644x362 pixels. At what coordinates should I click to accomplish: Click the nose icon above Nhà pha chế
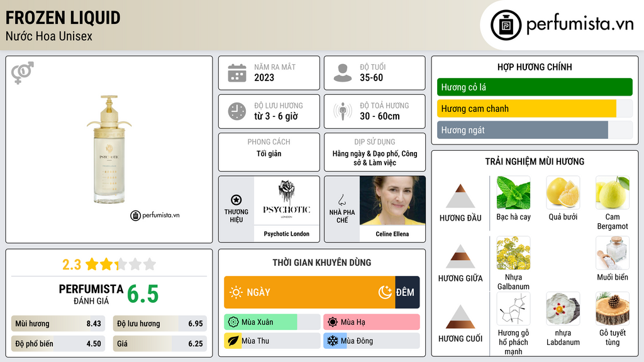point(341,200)
